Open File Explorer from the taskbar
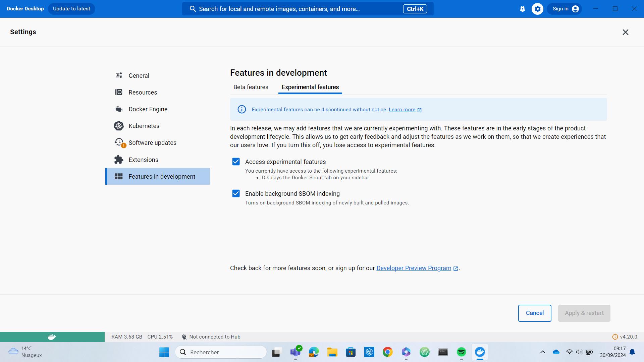Viewport: 644px width, 362px height. [x=332, y=352]
